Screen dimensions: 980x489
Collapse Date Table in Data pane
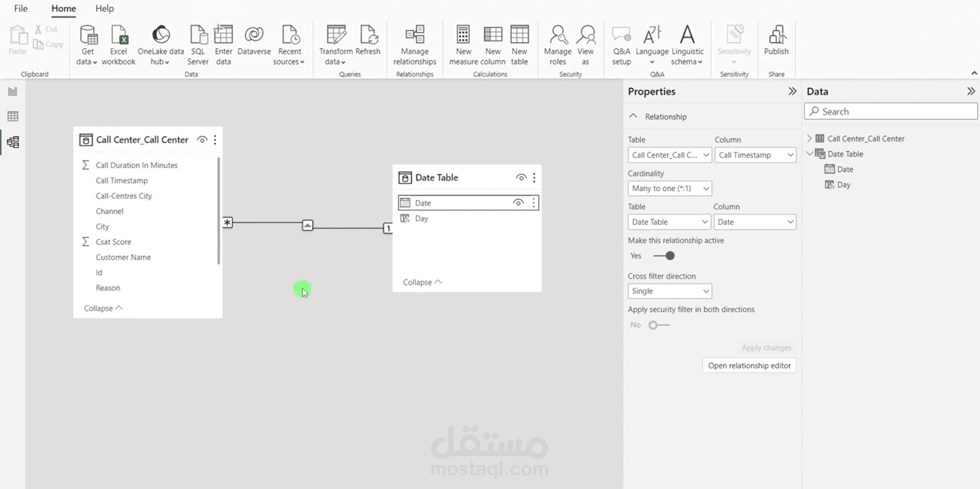(x=809, y=153)
